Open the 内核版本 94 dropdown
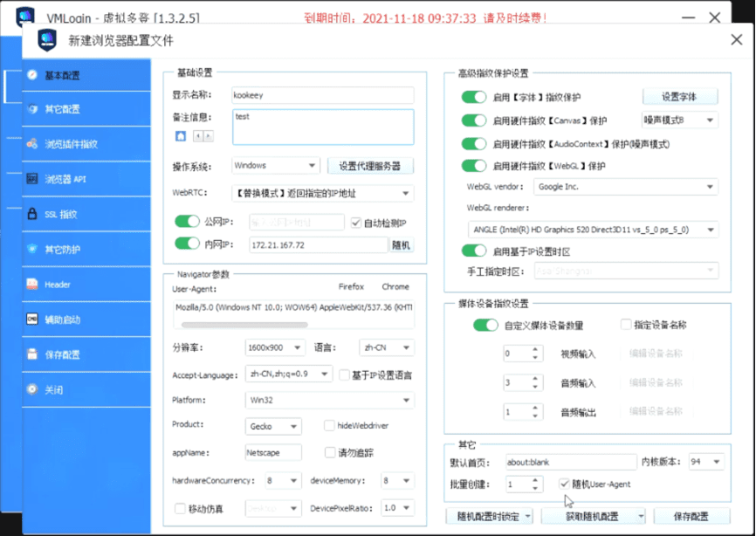Viewport: 756px width, 536px height. pos(706,462)
